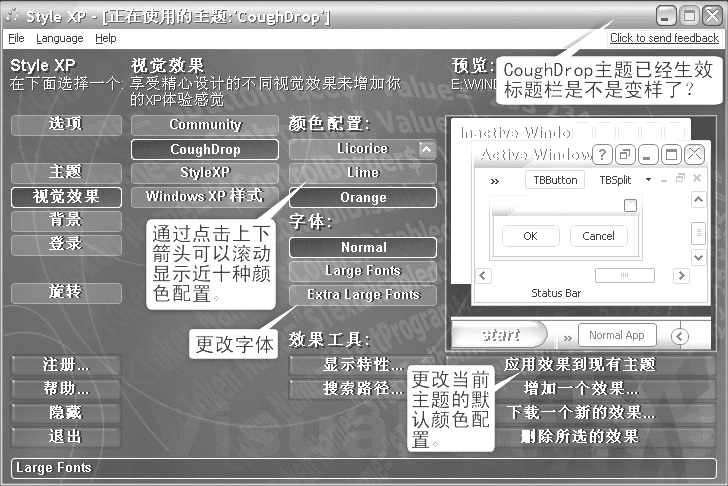Select the Large Fonts option
Screen dimensions: 728x486
click(x=363, y=271)
